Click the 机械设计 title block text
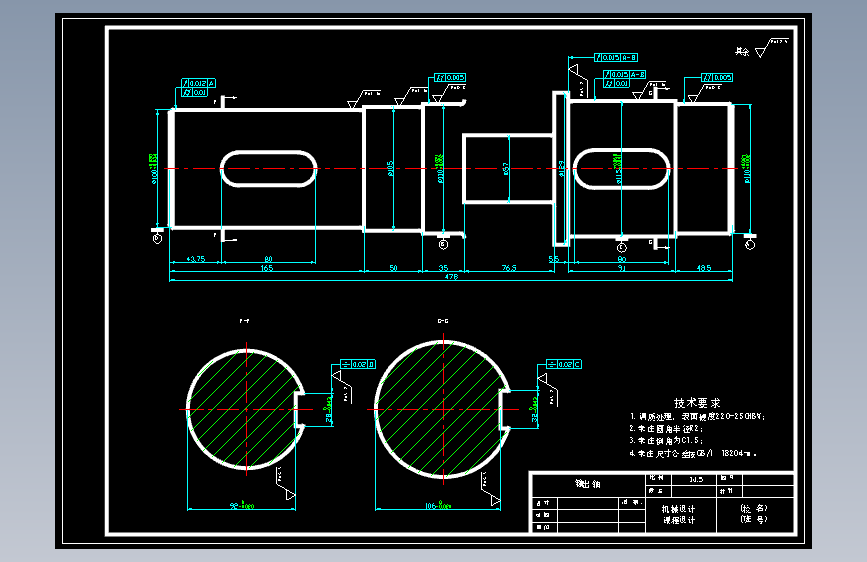 (x=679, y=509)
